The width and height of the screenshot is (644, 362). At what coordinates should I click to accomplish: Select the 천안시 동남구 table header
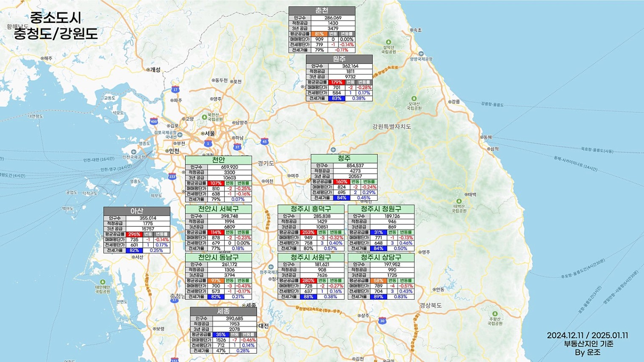(x=219, y=257)
